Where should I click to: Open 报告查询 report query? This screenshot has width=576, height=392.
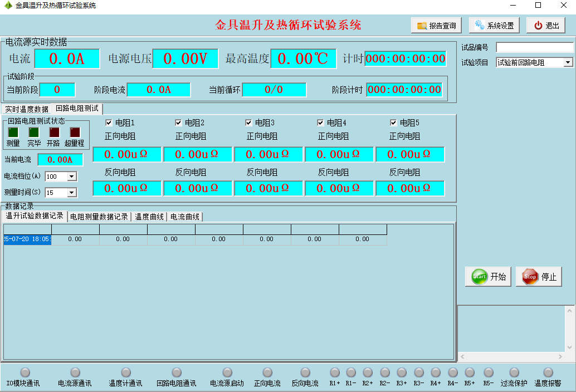pyautogui.click(x=437, y=26)
